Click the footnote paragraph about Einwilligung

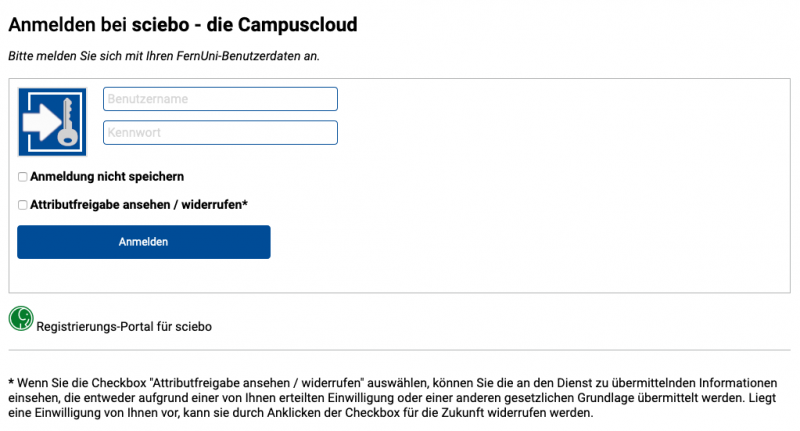[x=392, y=398]
